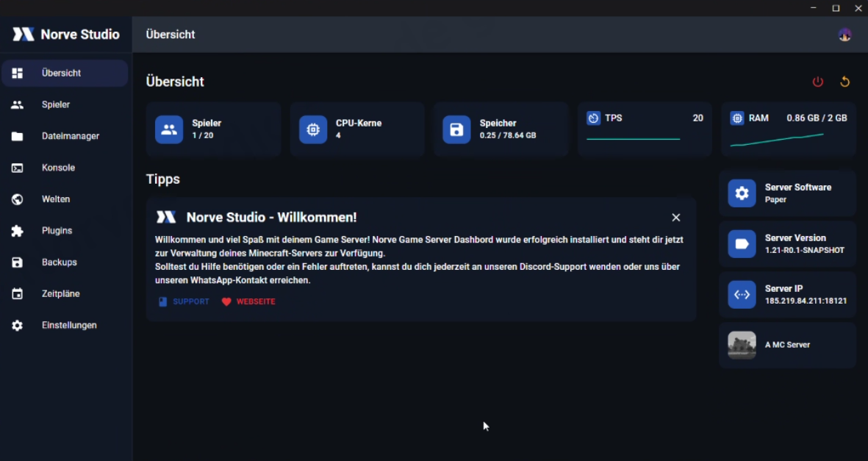Image resolution: width=868 pixels, height=461 pixels.
Task: Open Dateimanager from the sidebar
Action: coord(70,136)
